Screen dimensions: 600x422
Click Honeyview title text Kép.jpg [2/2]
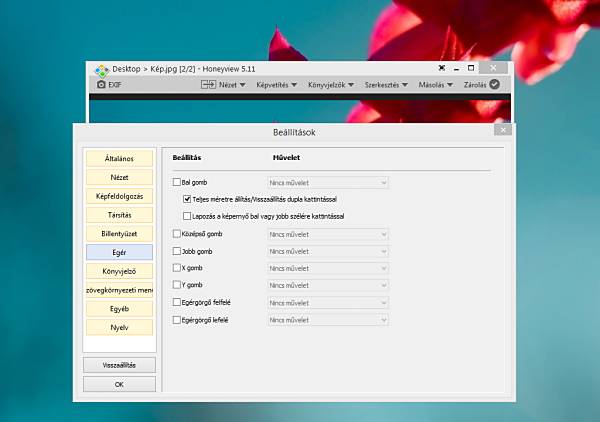[x=173, y=69]
